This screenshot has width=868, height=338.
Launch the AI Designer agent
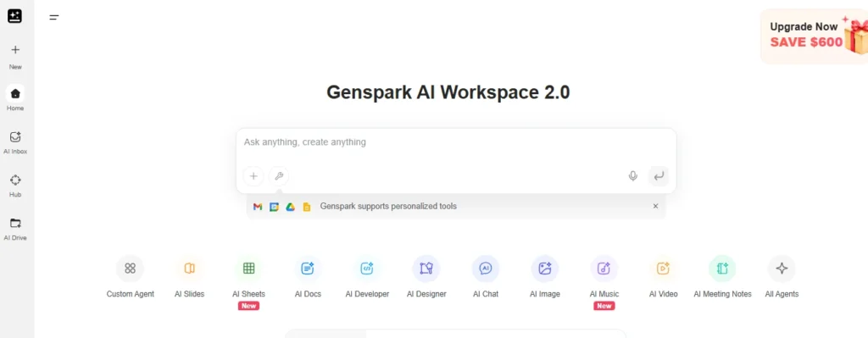[x=426, y=269]
